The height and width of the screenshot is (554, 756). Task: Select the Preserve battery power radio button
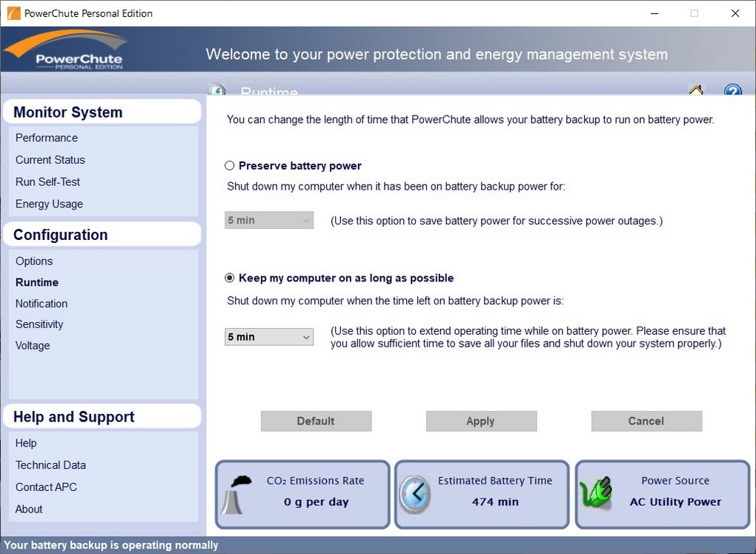tap(230, 166)
